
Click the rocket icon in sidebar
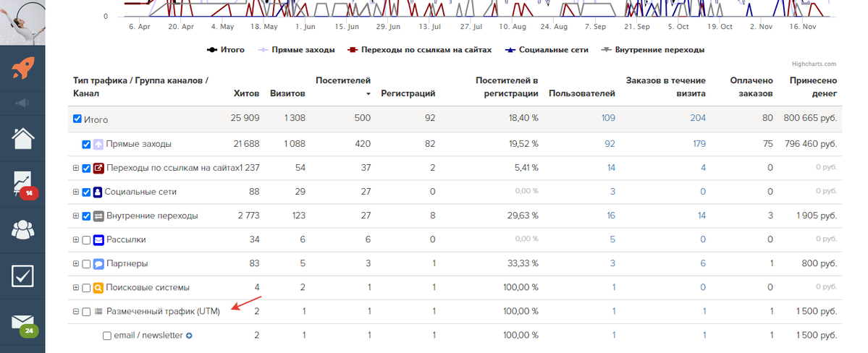tap(22, 69)
